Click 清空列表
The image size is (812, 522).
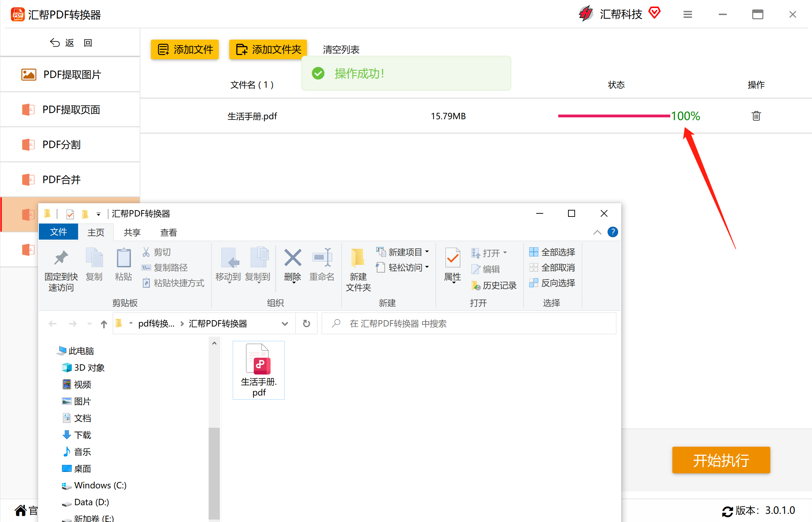[341, 49]
